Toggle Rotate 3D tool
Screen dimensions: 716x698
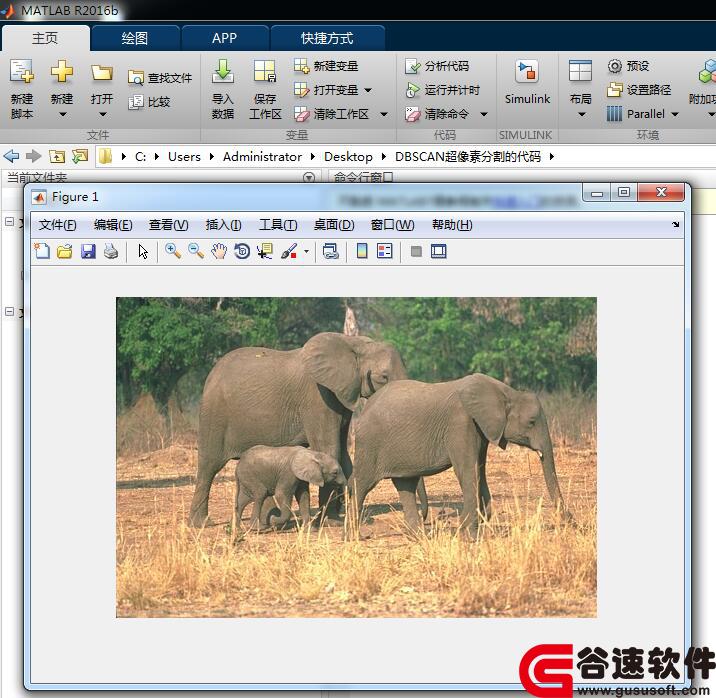[x=242, y=251]
